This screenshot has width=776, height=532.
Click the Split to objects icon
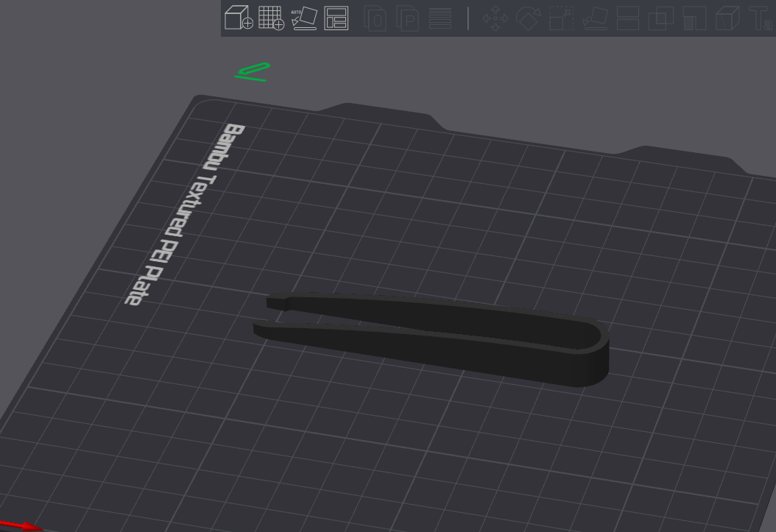tap(375, 18)
